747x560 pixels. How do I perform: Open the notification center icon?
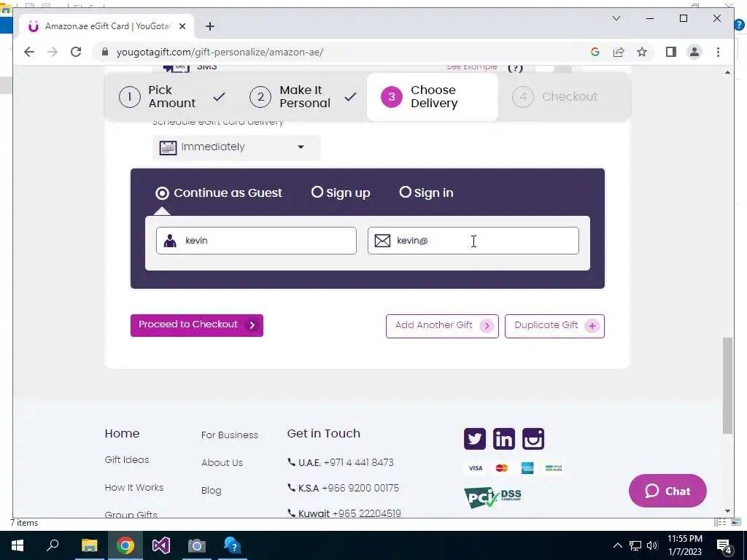724,545
